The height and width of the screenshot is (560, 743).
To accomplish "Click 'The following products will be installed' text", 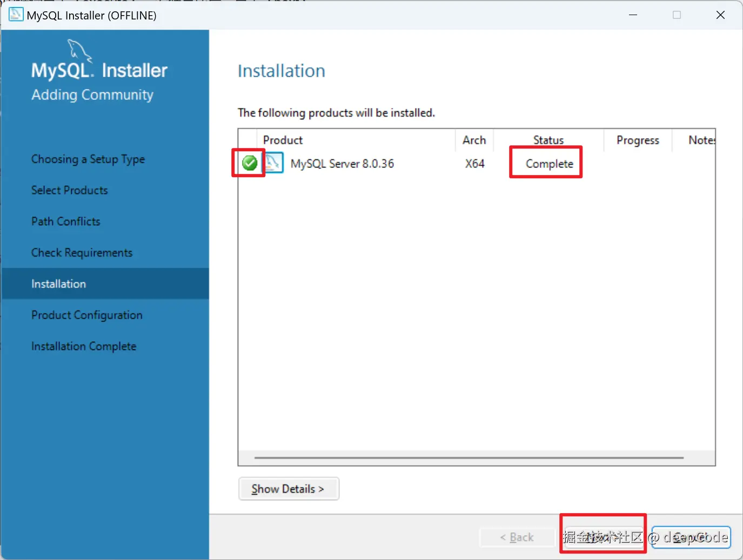I will (336, 112).
